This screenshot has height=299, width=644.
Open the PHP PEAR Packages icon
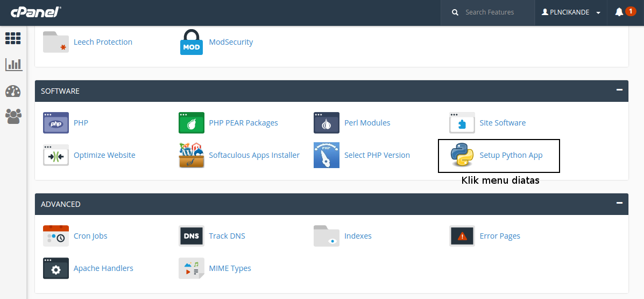tap(192, 123)
